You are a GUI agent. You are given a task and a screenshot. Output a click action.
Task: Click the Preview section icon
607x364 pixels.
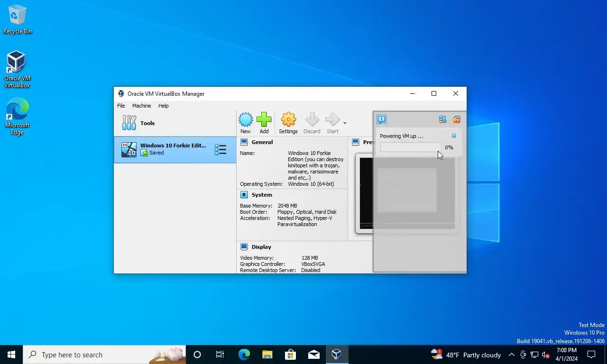tap(356, 142)
